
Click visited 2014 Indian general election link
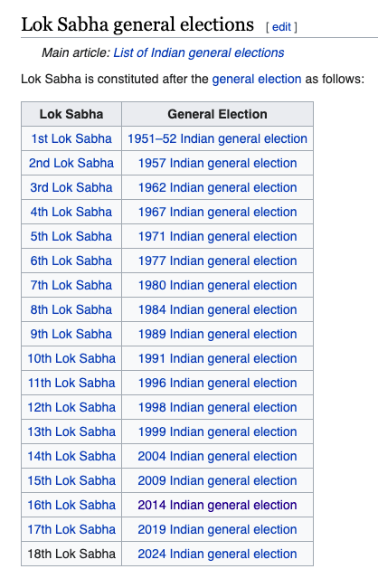[218, 505]
